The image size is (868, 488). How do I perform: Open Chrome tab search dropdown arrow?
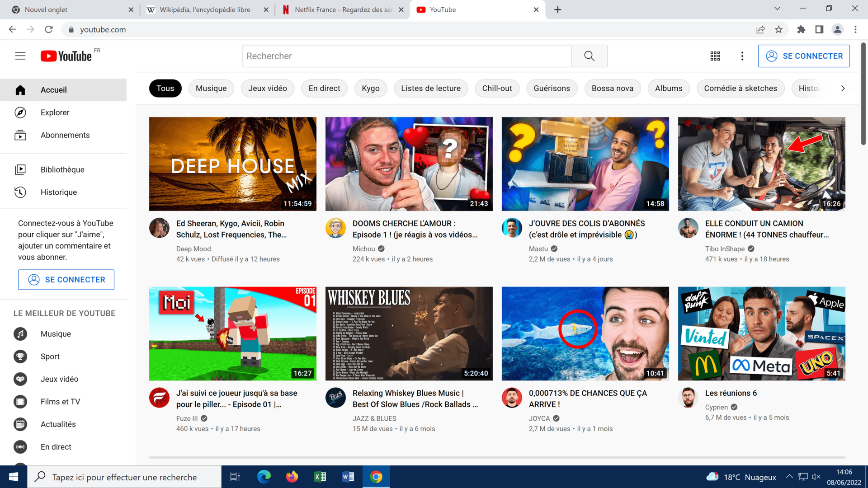tap(777, 9)
